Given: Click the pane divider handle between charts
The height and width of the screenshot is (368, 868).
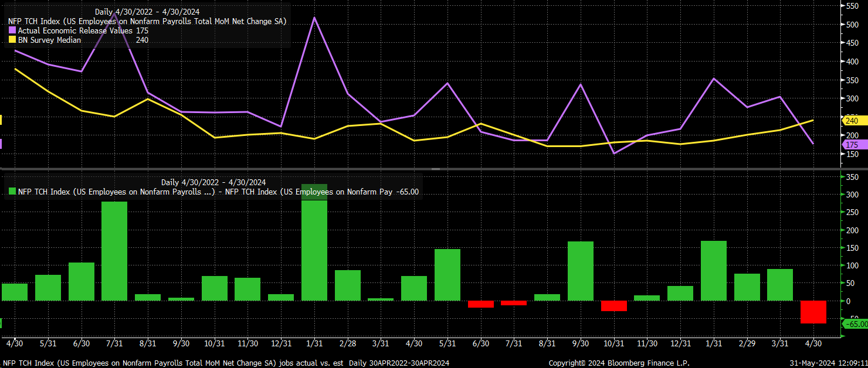Looking at the screenshot, I should 436,169.
